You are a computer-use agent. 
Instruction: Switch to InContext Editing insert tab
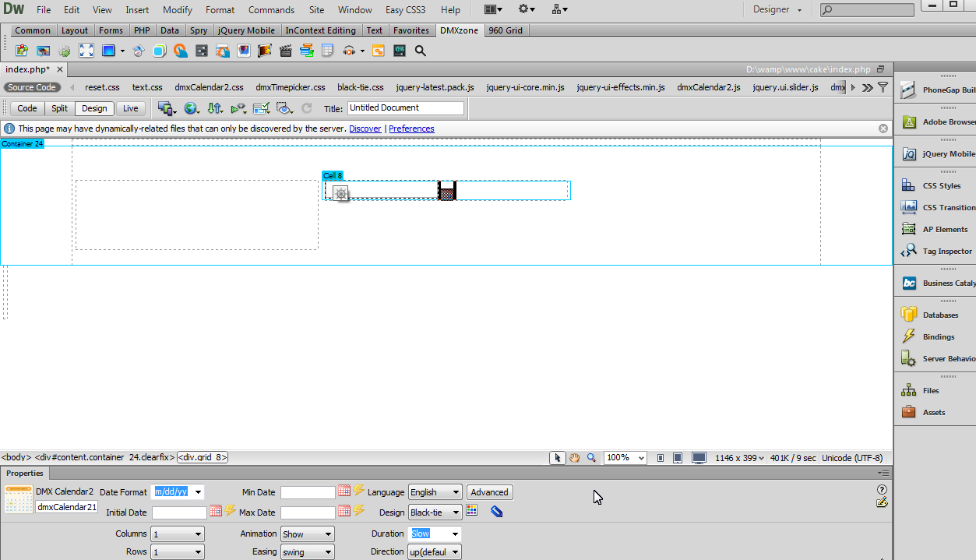pos(320,30)
